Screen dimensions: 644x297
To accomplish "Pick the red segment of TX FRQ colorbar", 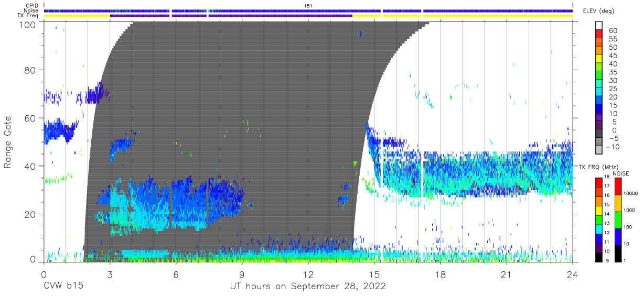I will pyautogui.click(x=599, y=182).
